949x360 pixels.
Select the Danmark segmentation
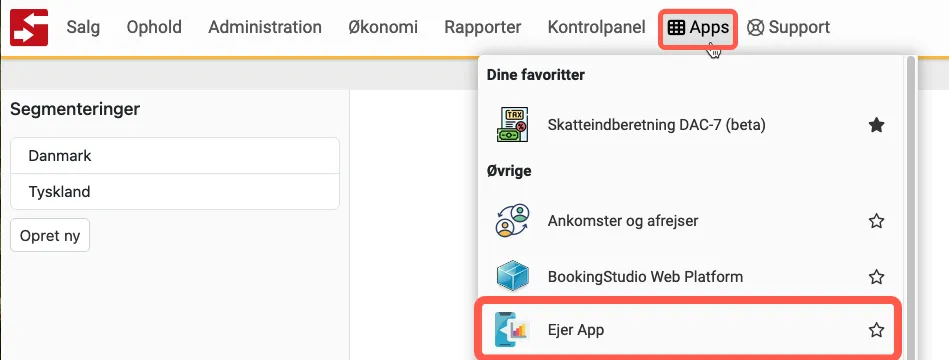[x=175, y=155]
